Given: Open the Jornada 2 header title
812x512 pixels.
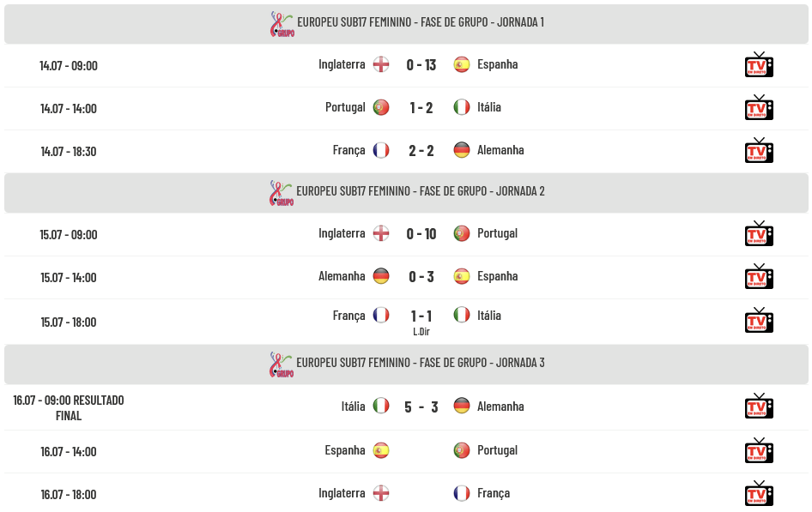Looking at the screenshot, I should click(x=421, y=191).
